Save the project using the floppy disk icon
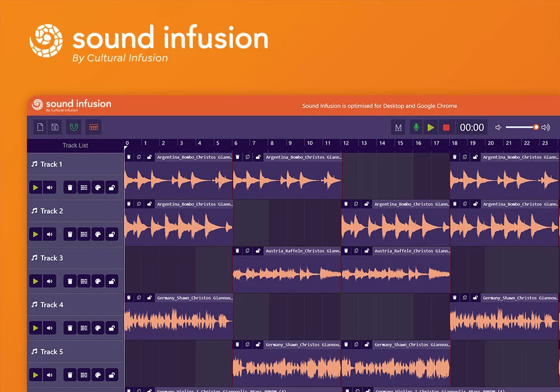Screen dimensions: 560x392 (x=55, y=127)
